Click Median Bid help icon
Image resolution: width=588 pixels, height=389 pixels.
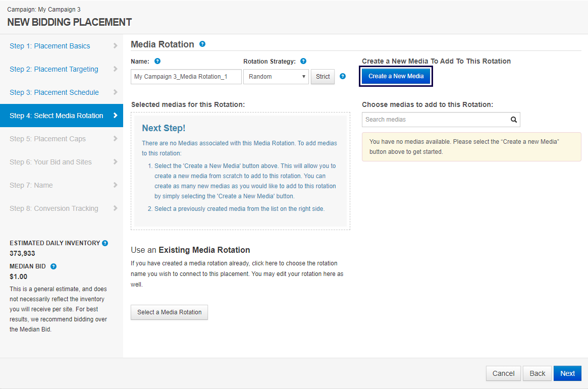(54, 266)
